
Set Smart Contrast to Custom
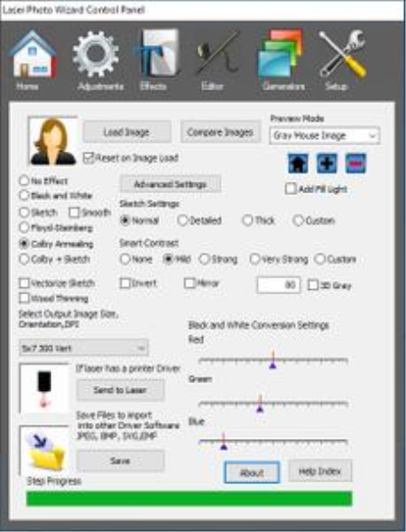319,259
